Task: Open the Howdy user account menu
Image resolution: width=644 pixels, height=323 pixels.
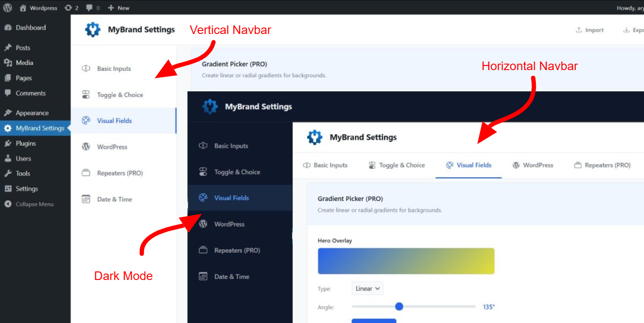Action: [629, 8]
